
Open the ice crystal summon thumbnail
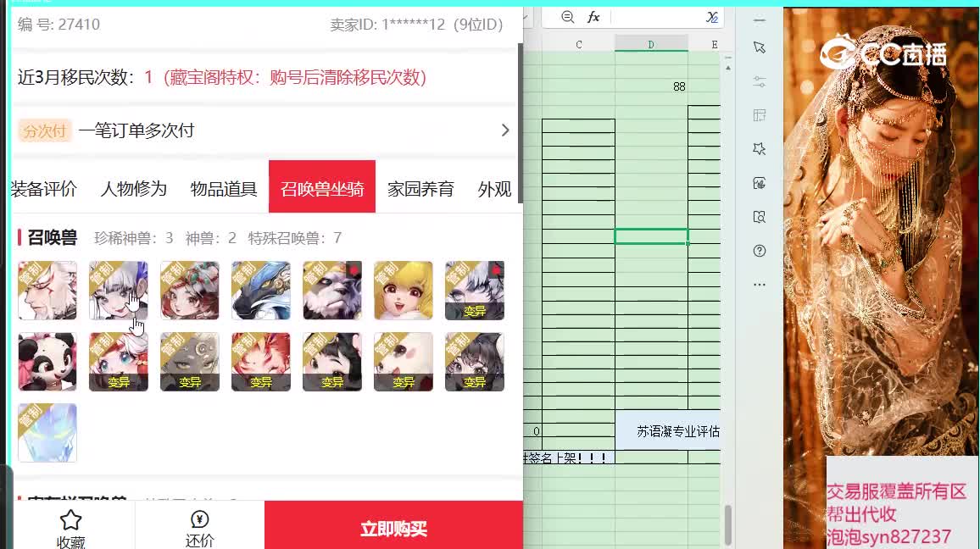click(47, 433)
